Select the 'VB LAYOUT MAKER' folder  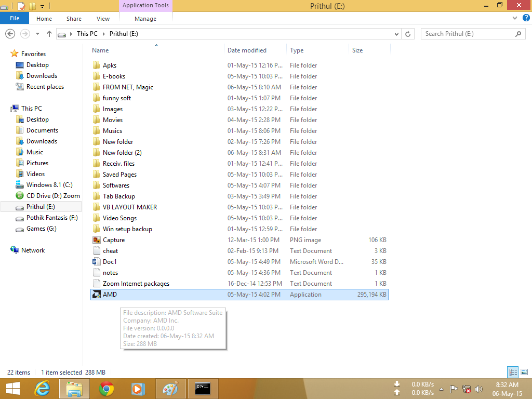click(x=129, y=207)
